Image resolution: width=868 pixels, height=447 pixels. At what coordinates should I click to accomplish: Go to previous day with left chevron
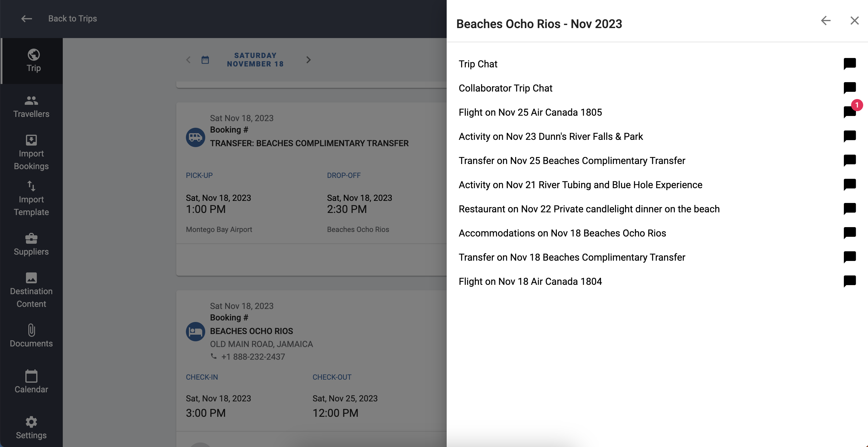pyautogui.click(x=188, y=60)
